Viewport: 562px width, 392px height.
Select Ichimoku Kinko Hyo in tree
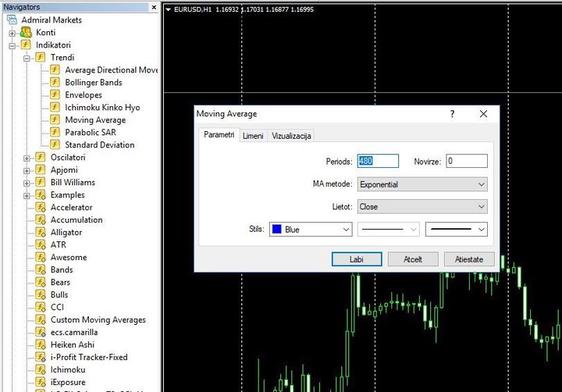tap(102, 108)
